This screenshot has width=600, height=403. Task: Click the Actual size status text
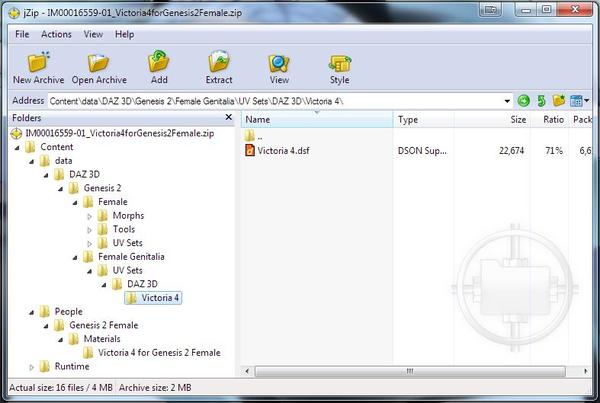pyautogui.click(x=61, y=388)
